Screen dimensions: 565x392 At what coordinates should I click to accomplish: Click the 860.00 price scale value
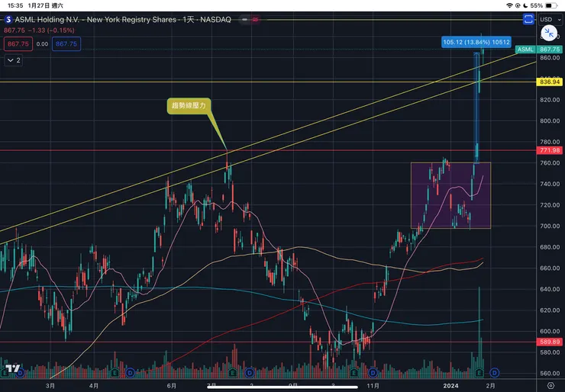click(x=550, y=58)
